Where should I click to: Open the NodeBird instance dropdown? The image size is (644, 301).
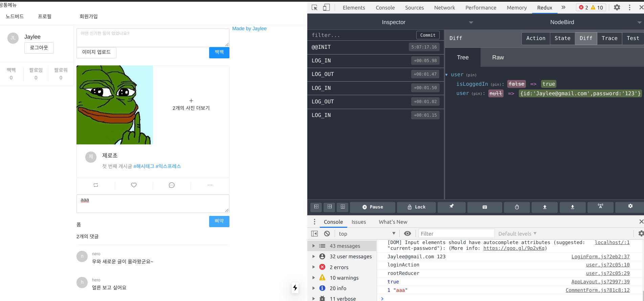pos(639,22)
